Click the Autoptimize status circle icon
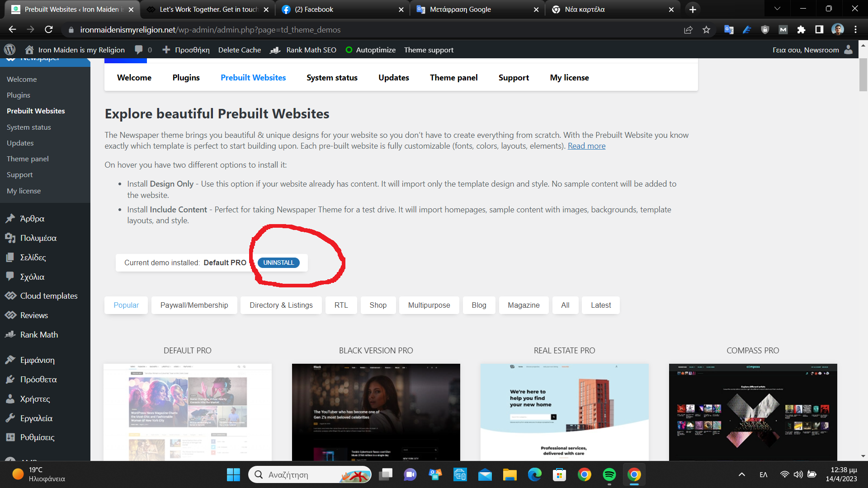 [349, 50]
